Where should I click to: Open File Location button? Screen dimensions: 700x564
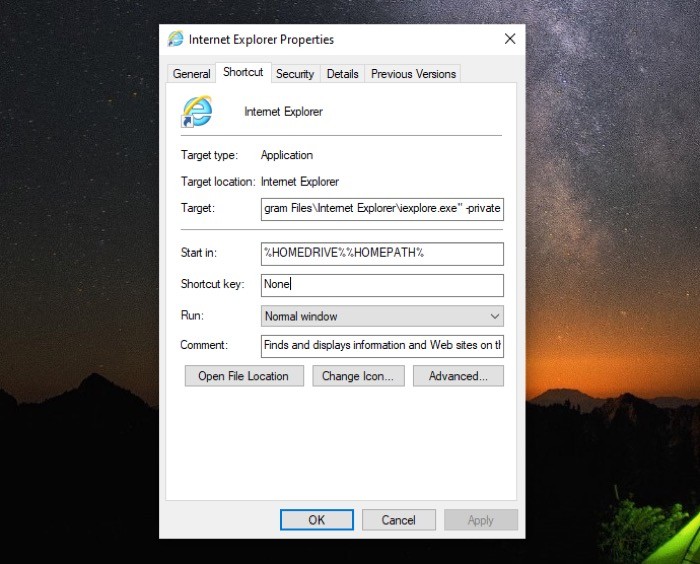click(244, 376)
